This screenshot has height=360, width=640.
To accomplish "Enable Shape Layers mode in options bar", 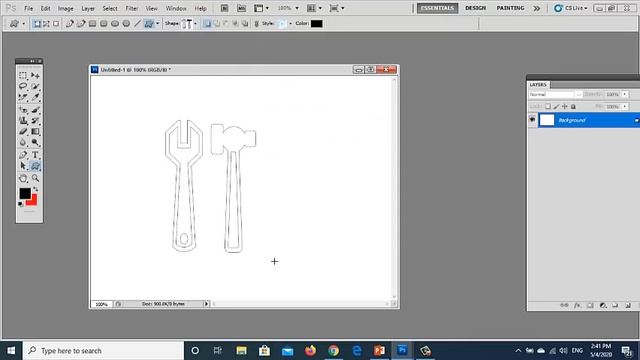I will click(x=37, y=24).
